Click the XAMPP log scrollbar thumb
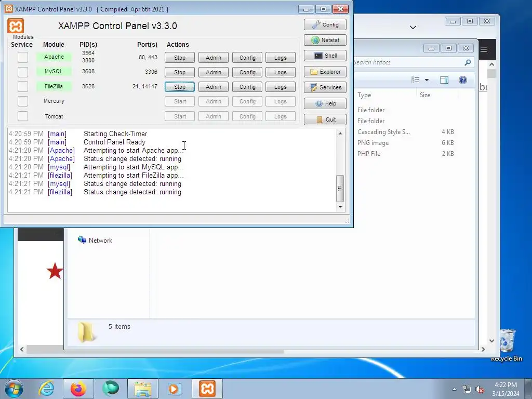The height and width of the screenshot is (399, 532). coord(340,188)
